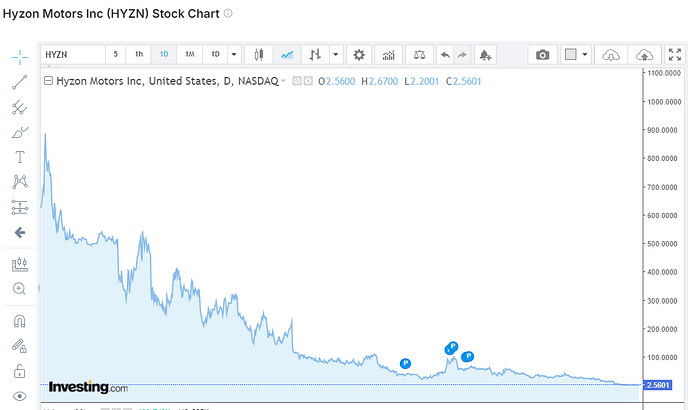The image size is (690, 410).
Task: Click the 500.0000 price axis label
Action: click(662, 244)
